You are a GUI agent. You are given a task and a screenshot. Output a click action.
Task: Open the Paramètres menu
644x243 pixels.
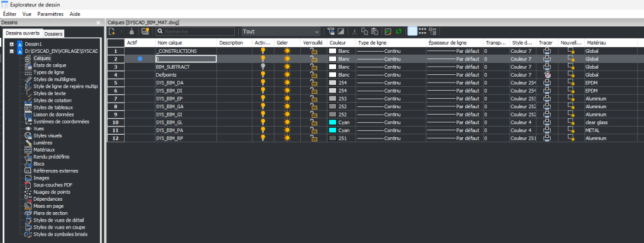point(50,14)
